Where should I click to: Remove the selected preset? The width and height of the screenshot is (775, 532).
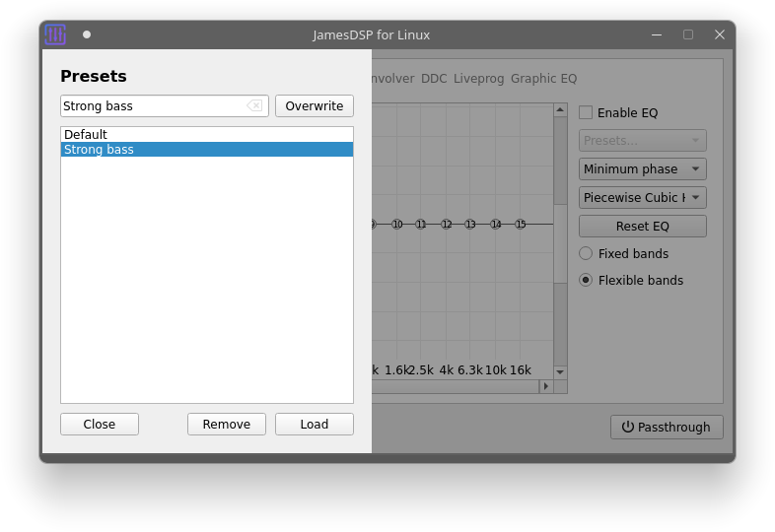point(227,424)
